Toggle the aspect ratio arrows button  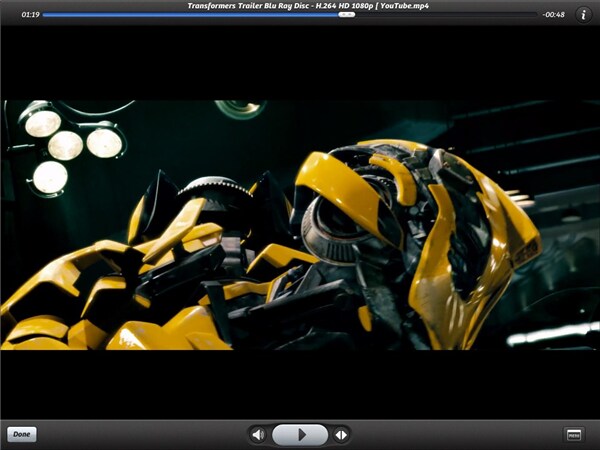[341, 435]
